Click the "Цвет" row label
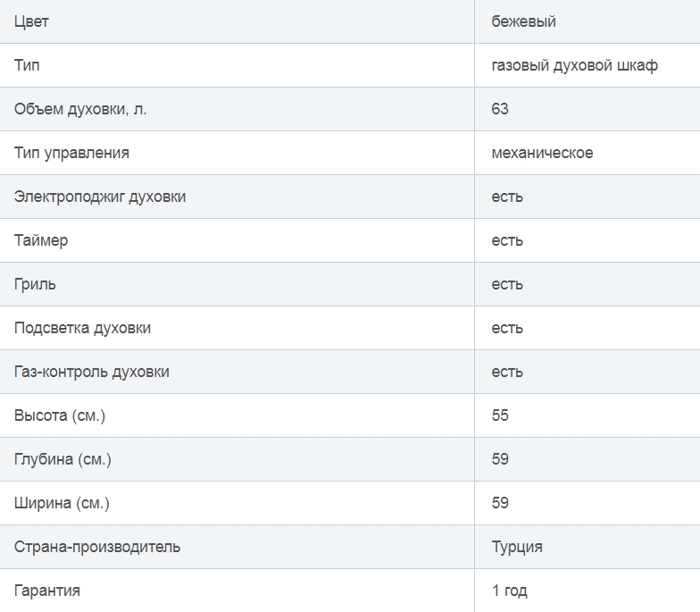 [x=31, y=21]
